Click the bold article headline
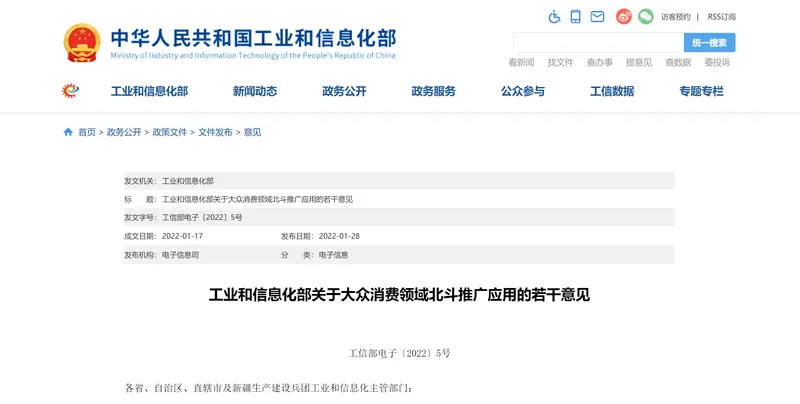800x404 pixels. pos(399,295)
